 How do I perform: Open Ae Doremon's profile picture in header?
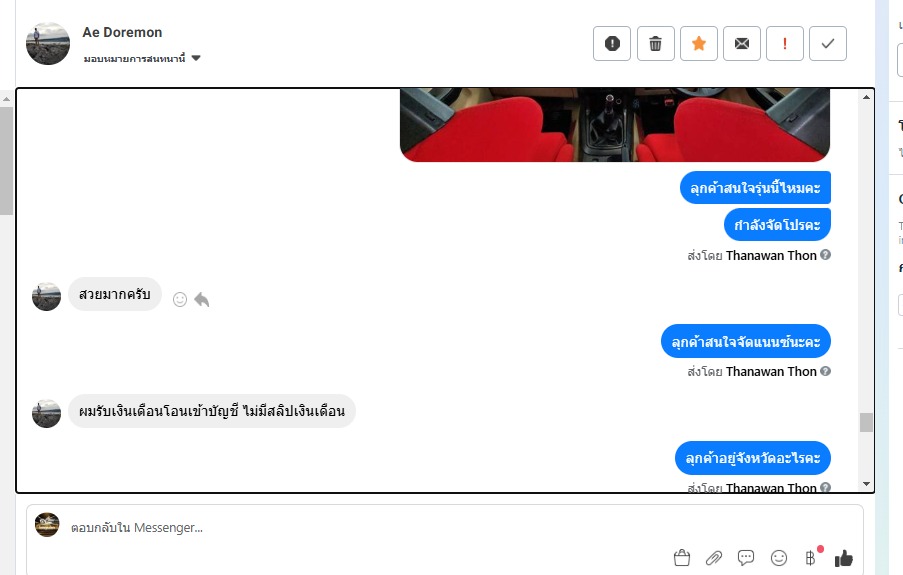(48, 44)
